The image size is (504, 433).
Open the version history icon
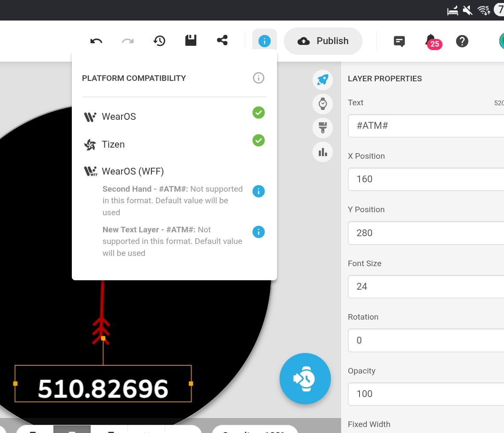pyautogui.click(x=159, y=41)
